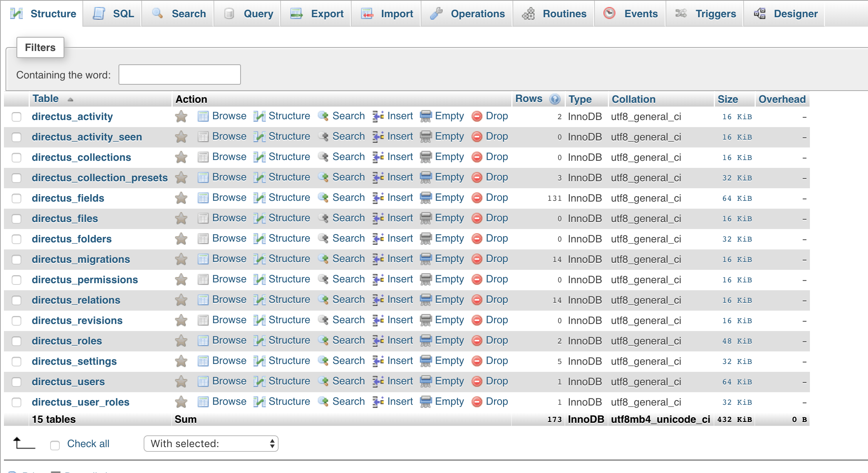This screenshot has width=868, height=473.
Task: Open the Routines tab
Action: pyautogui.click(x=553, y=14)
